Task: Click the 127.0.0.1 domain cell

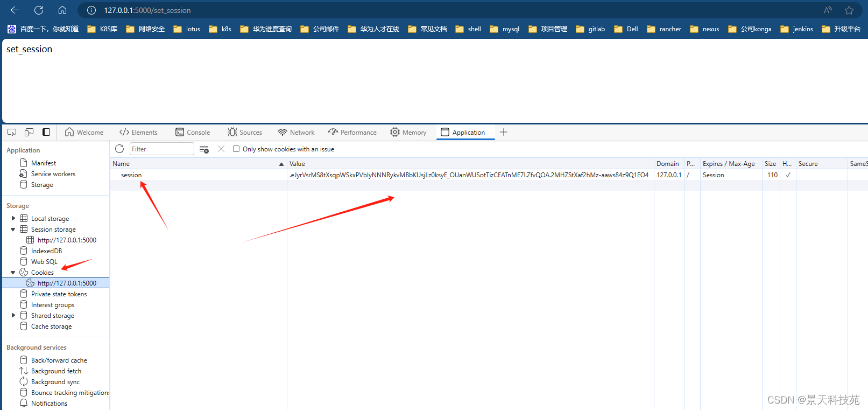Action: point(669,175)
